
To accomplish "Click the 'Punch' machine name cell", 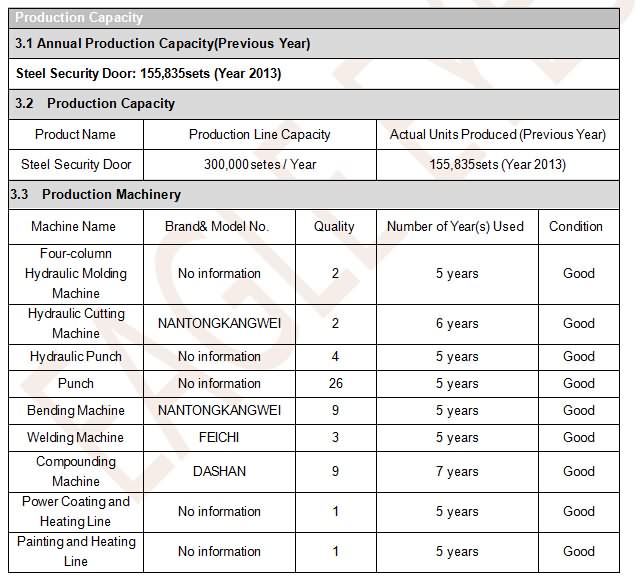I will (76, 384).
